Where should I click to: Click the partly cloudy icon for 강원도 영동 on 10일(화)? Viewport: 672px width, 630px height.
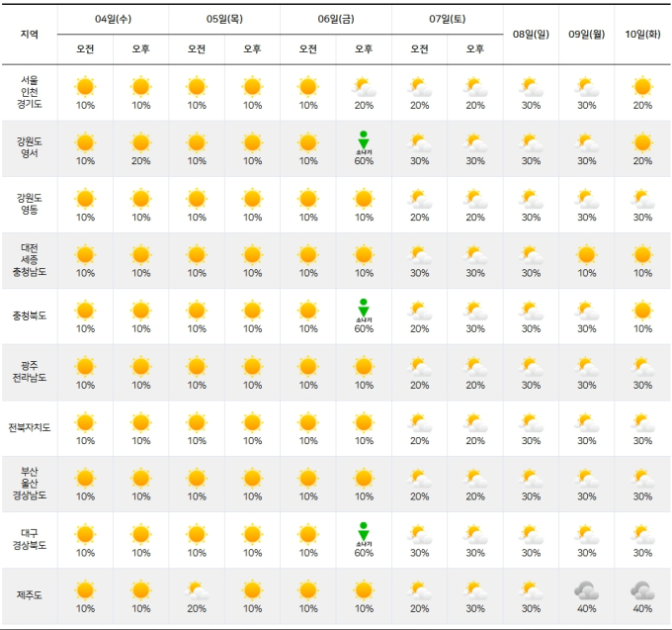point(642,199)
